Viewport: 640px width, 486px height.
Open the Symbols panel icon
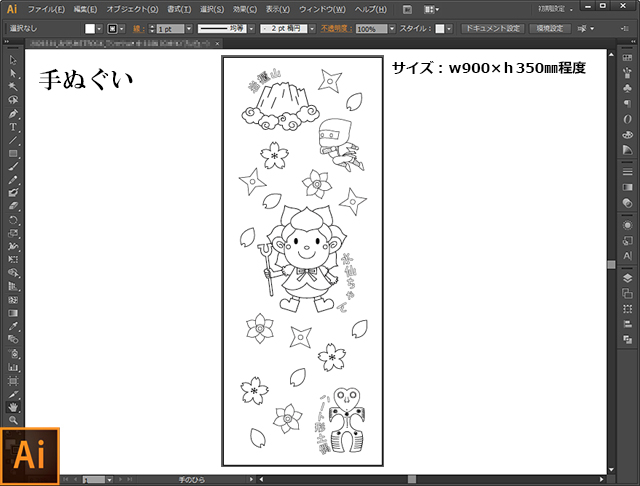click(627, 88)
